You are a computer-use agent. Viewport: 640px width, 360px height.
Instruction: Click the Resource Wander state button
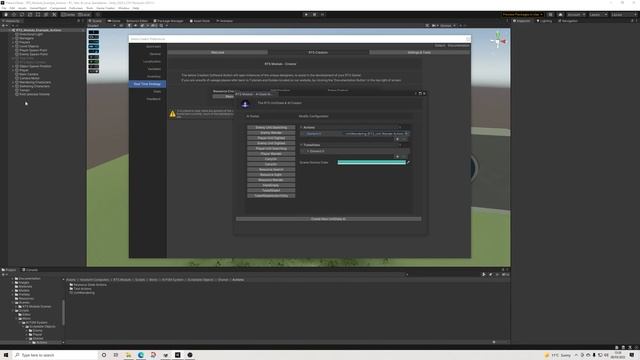point(271,180)
